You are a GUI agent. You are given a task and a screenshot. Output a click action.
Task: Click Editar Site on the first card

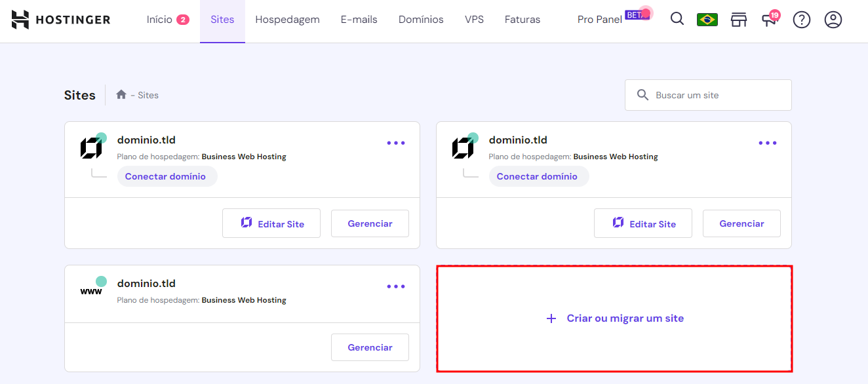click(271, 223)
